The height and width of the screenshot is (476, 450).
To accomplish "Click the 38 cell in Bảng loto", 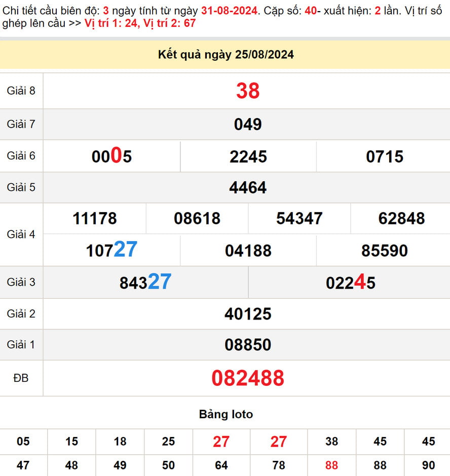I will (x=331, y=442).
